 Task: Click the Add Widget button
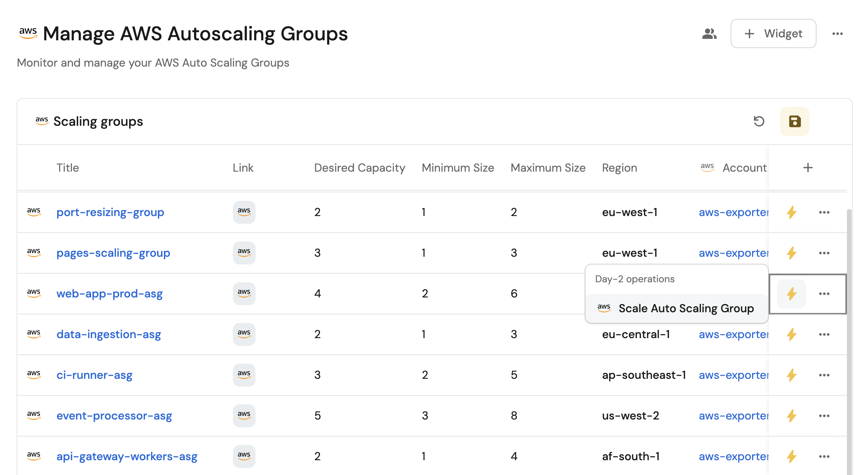[773, 34]
